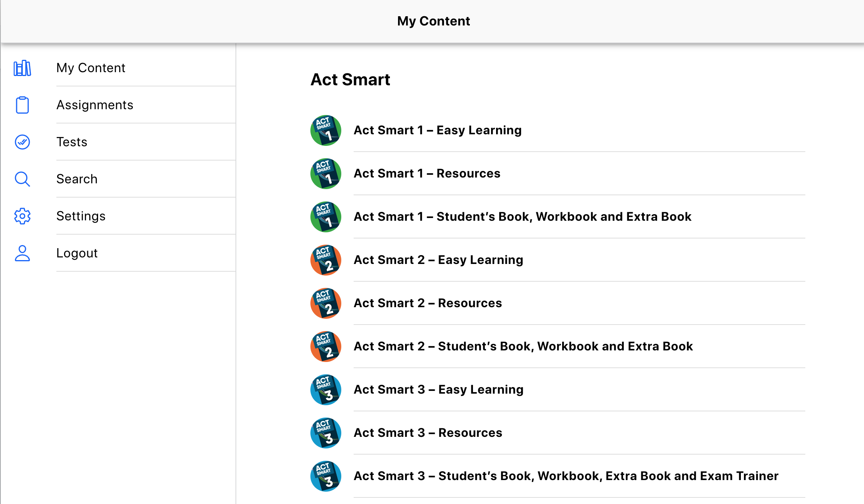This screenshot has width=864, height=504.
Task: Open Act Smart 2 – Easy Learning
Action: 438,260
